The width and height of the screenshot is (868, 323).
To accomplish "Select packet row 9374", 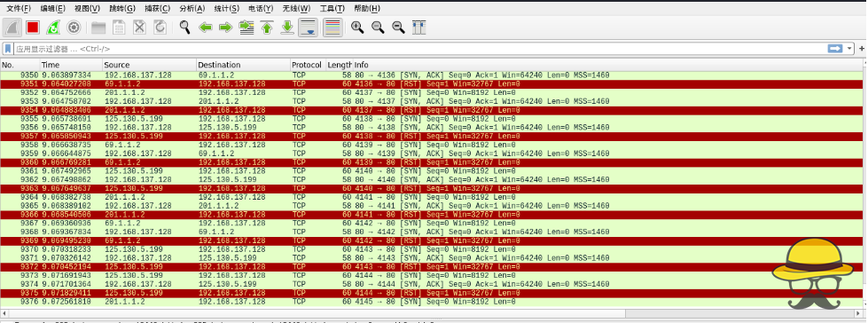I will coord(432,284).
